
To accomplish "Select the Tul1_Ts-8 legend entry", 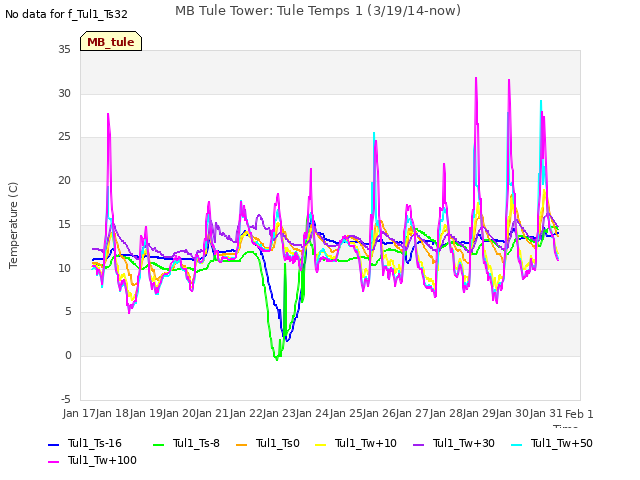I will tap(186, 443).
